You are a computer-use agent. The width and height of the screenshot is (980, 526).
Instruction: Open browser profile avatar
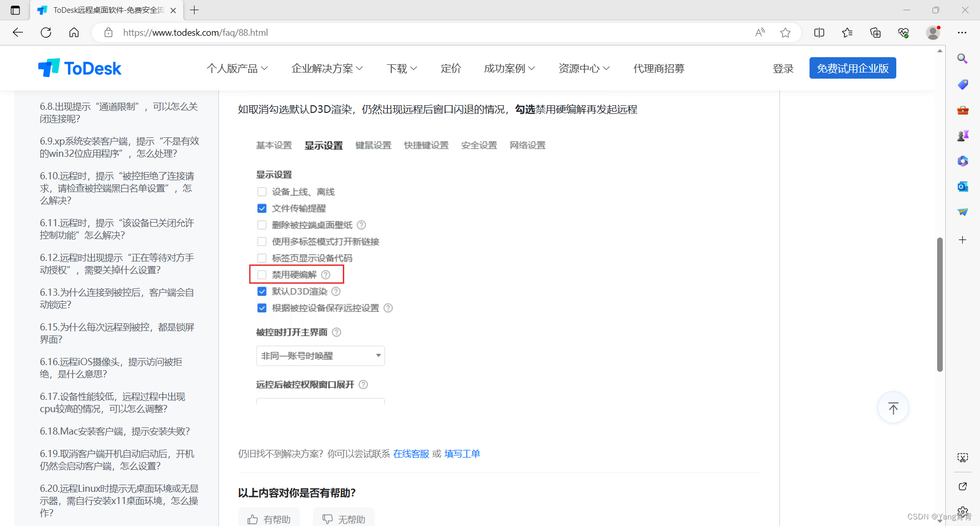tap(933, 33)
